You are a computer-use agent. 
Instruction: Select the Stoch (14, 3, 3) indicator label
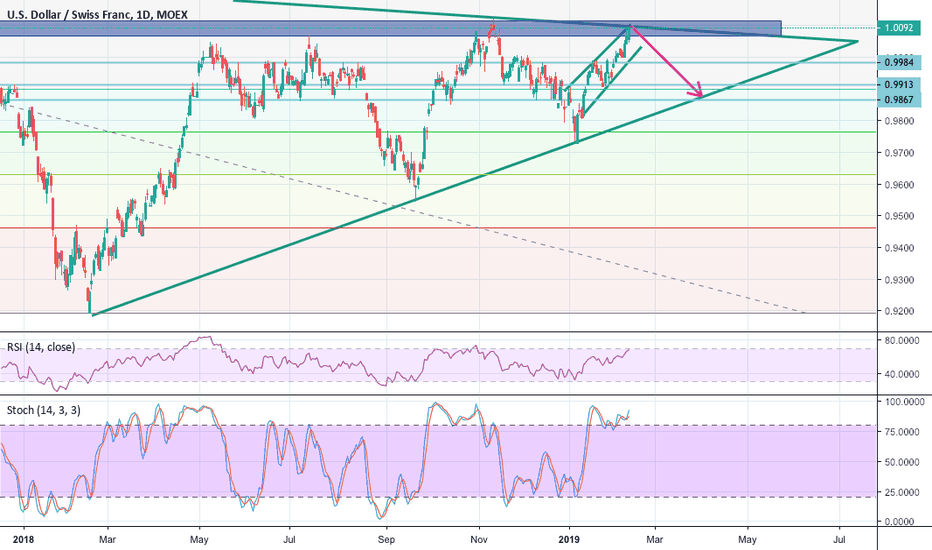tap(43, 410)
